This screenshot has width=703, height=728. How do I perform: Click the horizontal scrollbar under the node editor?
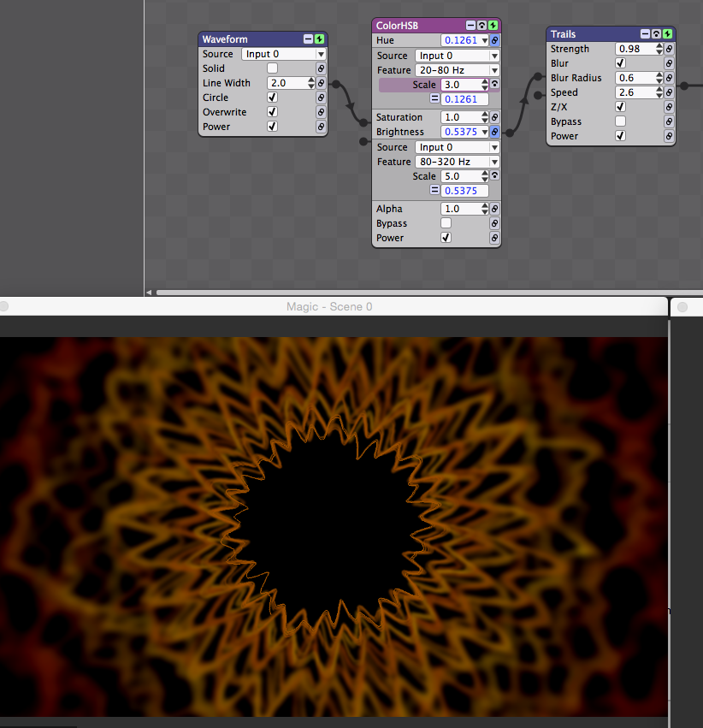tap(429, 293)
